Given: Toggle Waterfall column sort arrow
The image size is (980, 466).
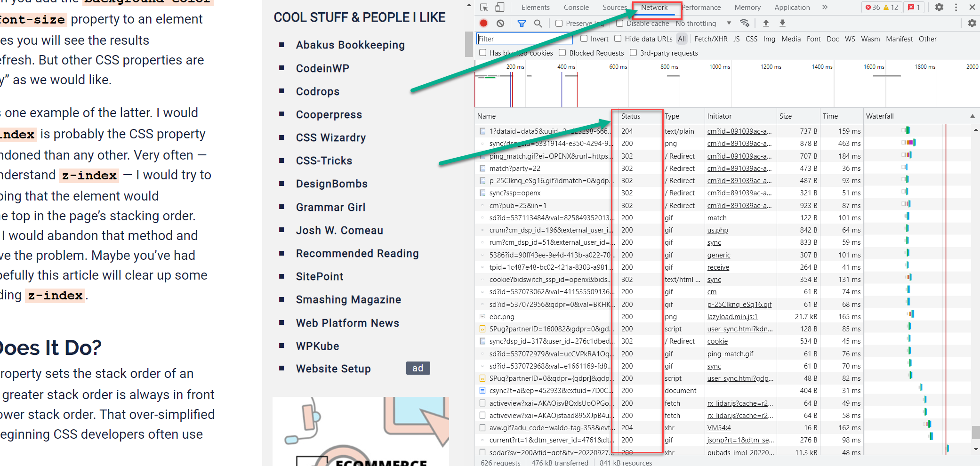Looking at the screenshot, I should 972,116.
